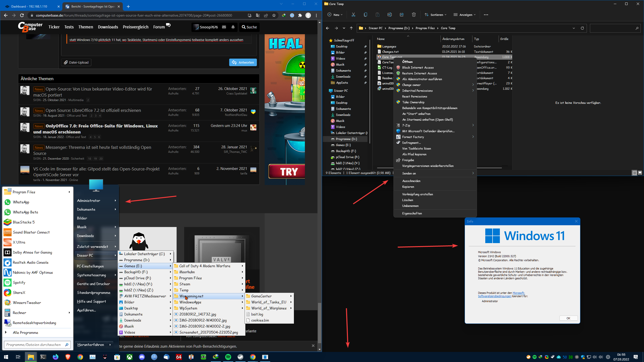Open Spotify from the taskbar
The width and height of the screenshot is (644, 362).
tap(228, 357)
